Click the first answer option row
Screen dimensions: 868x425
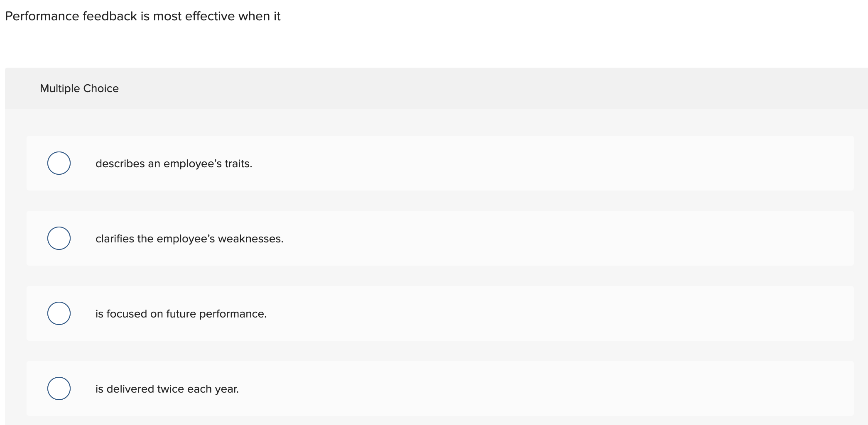pos(415,163)
